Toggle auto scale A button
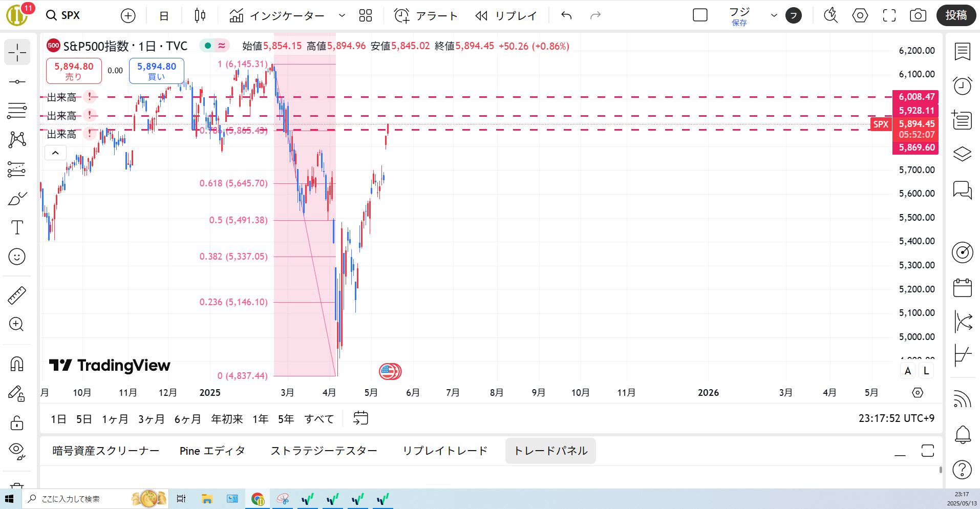The width and height of the screenshot is (980, 509). tap(908, 371)
